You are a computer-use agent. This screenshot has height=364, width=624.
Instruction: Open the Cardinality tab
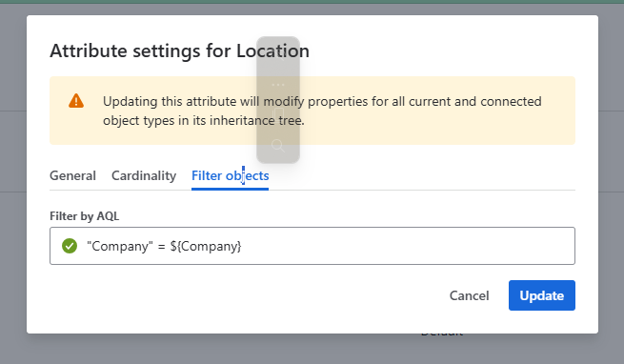144,175
